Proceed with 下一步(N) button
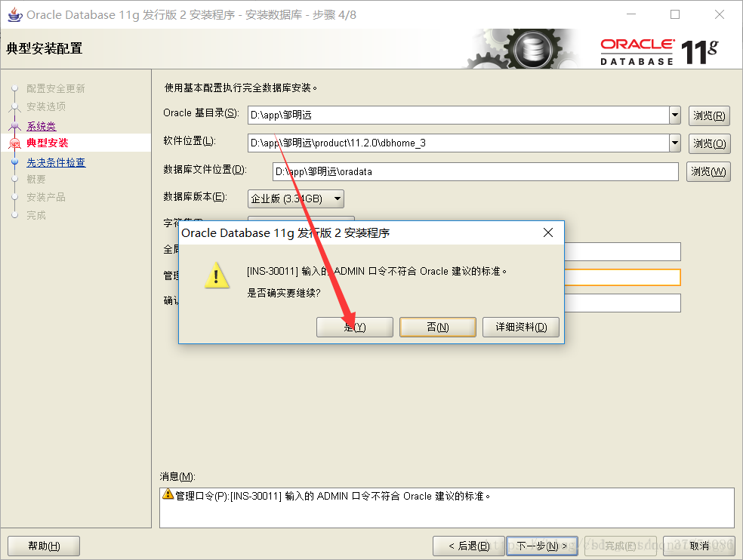743x560 pixels. [x=541, y=546]
